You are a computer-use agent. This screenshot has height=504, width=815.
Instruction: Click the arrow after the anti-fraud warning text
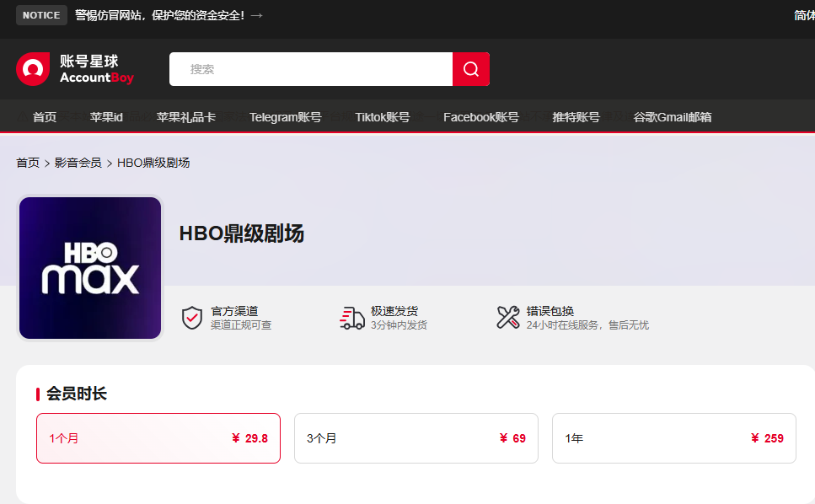click(256, 14)
